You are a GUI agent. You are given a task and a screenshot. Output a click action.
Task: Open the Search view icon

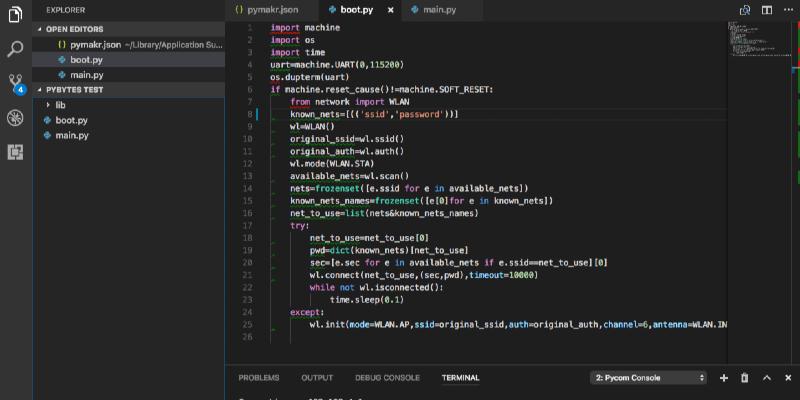click(15, 48)
